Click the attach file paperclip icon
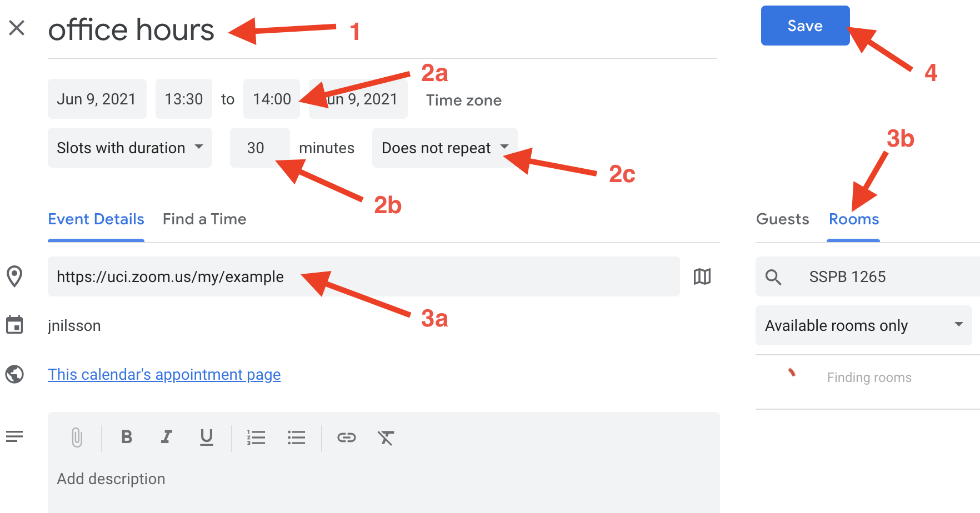Viewport: 980px width, 513px height. point(77,437)
